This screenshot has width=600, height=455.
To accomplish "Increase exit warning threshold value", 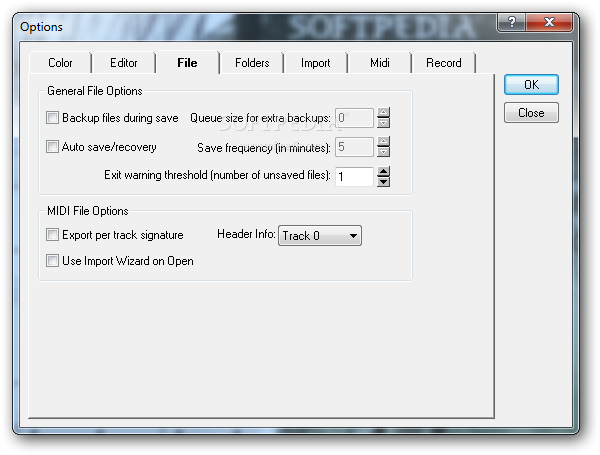I will pyautogui.click(x=383, y=171).
